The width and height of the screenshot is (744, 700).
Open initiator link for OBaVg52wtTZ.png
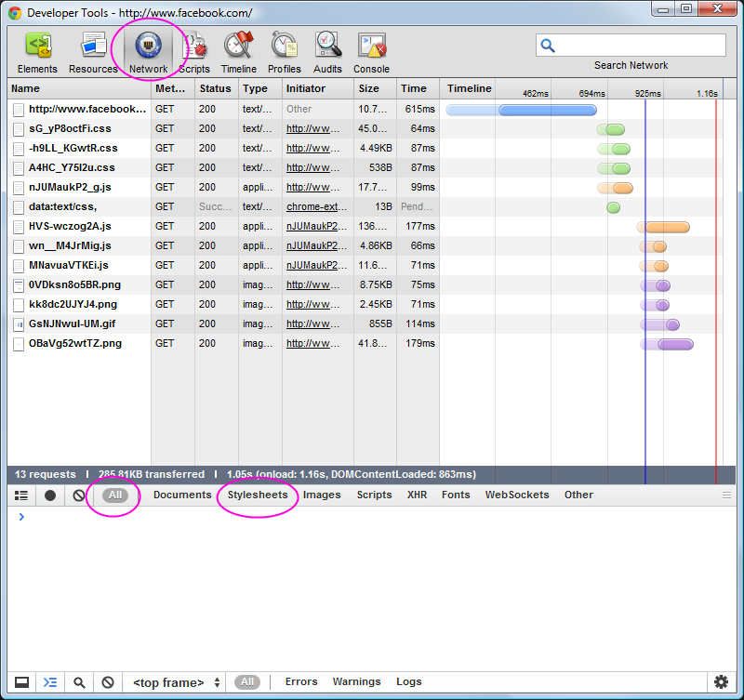pyautogui.click(x=313, y=343)
